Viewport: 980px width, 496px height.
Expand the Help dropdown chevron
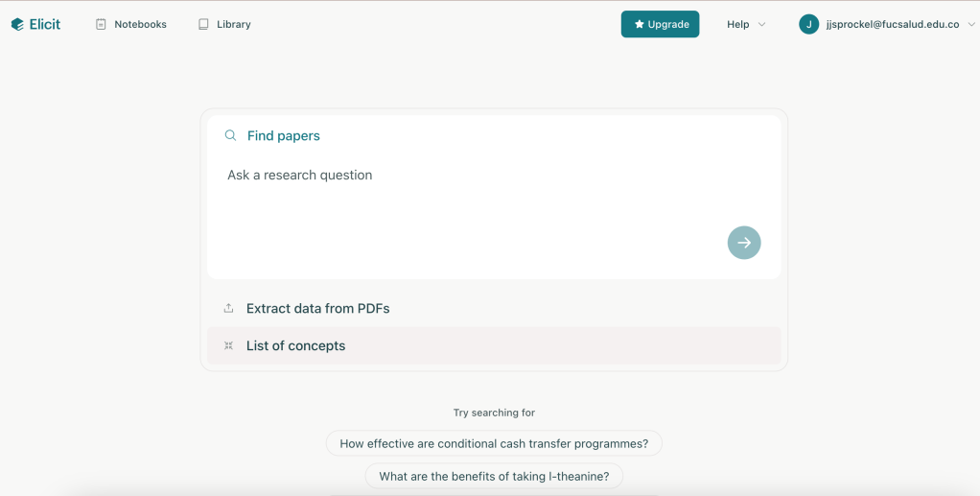point(762,25)
